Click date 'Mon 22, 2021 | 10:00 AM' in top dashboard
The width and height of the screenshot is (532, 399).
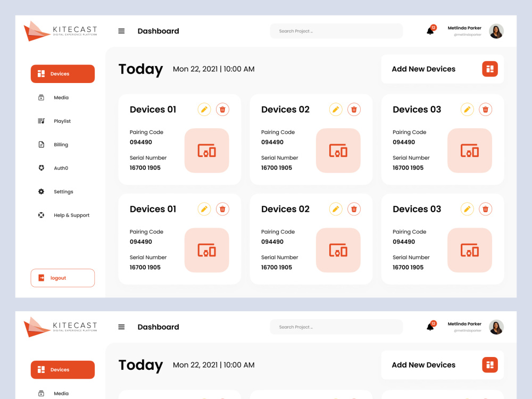pyautogui.click(x=214, y=69)
